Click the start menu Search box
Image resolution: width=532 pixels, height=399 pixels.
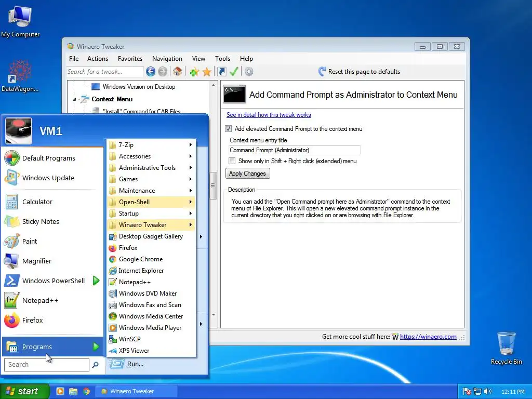47,365
